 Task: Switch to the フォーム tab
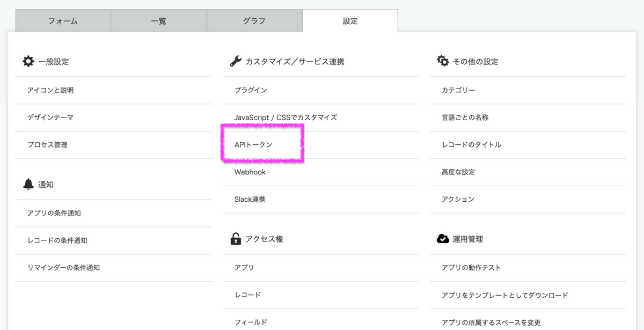click(x=64, y=20)
